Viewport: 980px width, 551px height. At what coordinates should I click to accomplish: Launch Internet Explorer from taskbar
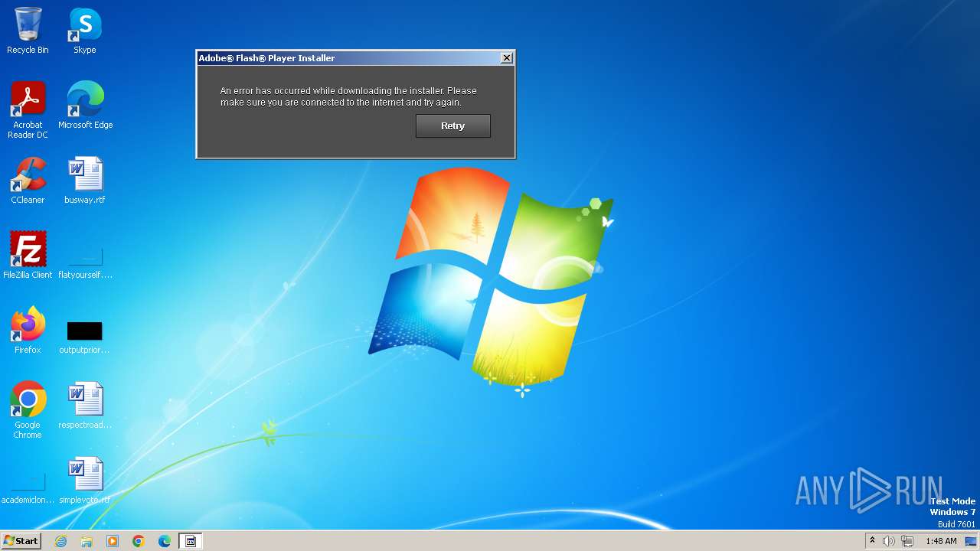[60, 541]
